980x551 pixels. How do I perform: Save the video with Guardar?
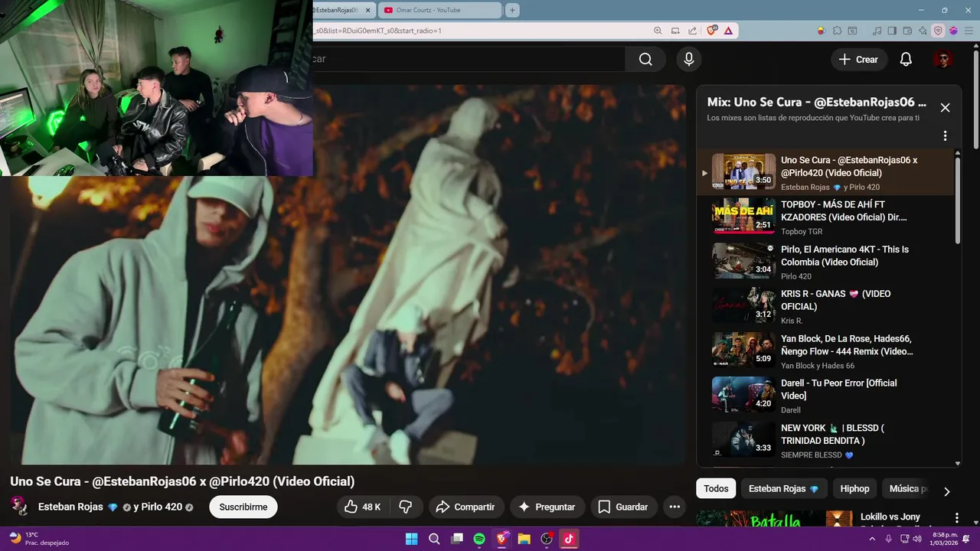pyautogui.click(x=623, y=507)
